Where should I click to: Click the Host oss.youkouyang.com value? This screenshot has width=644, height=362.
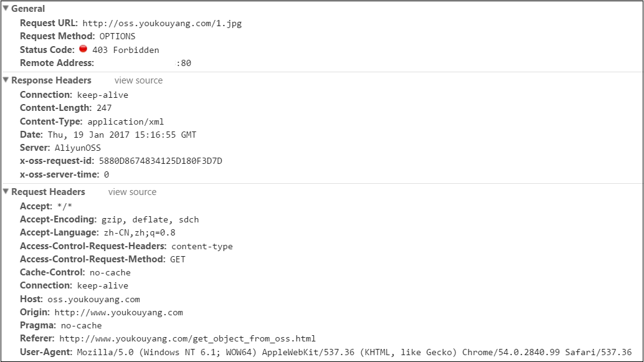coord(93,300)
